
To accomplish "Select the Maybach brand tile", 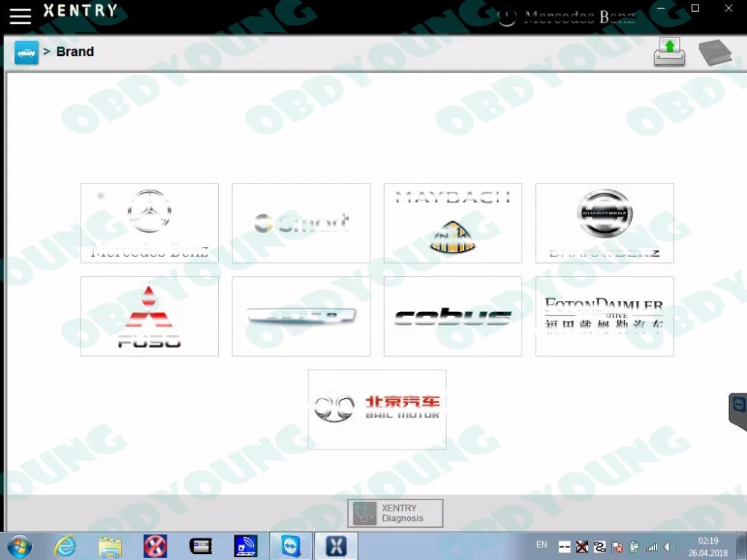I will (x=453, y=223).
